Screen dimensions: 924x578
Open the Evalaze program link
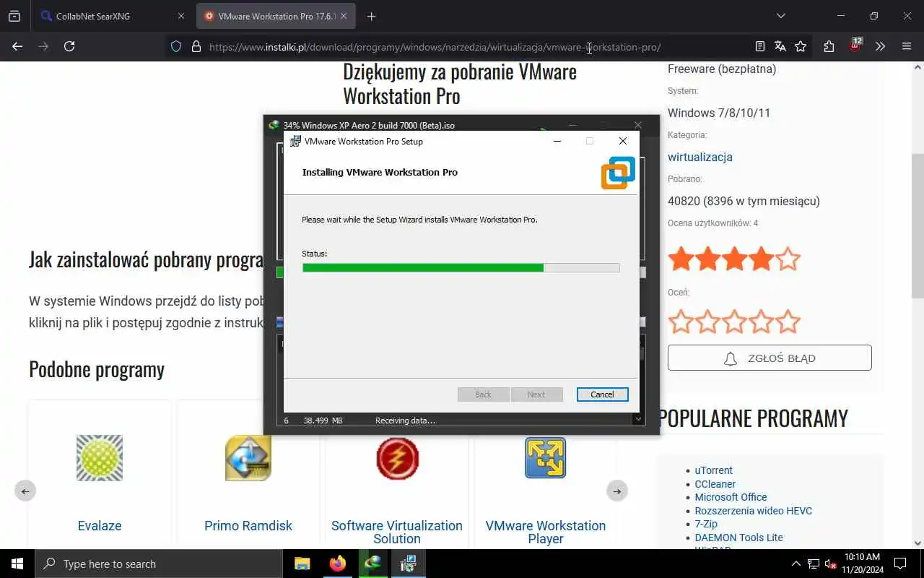[100, 526]
